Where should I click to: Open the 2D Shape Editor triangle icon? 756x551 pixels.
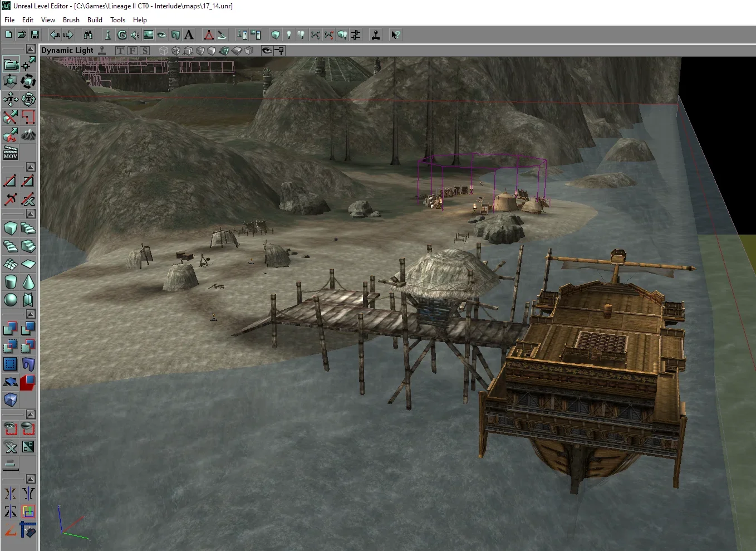click(x=209, y=35)
